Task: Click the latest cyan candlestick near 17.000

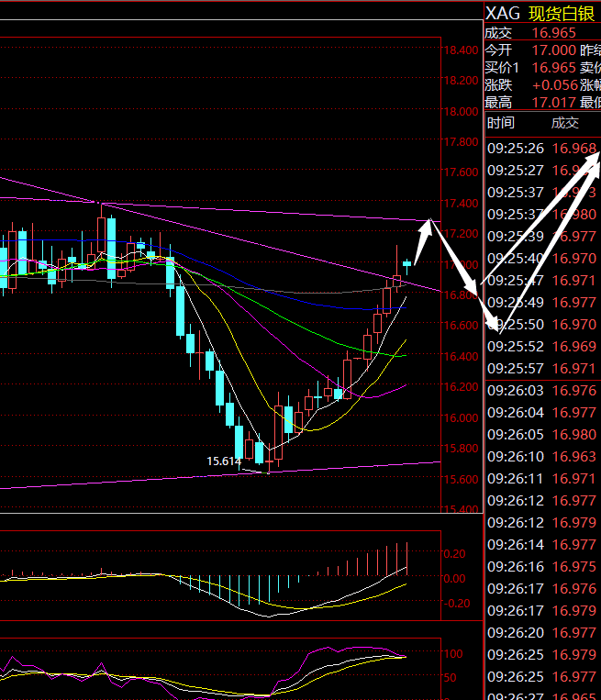Action: pos(406,264)
